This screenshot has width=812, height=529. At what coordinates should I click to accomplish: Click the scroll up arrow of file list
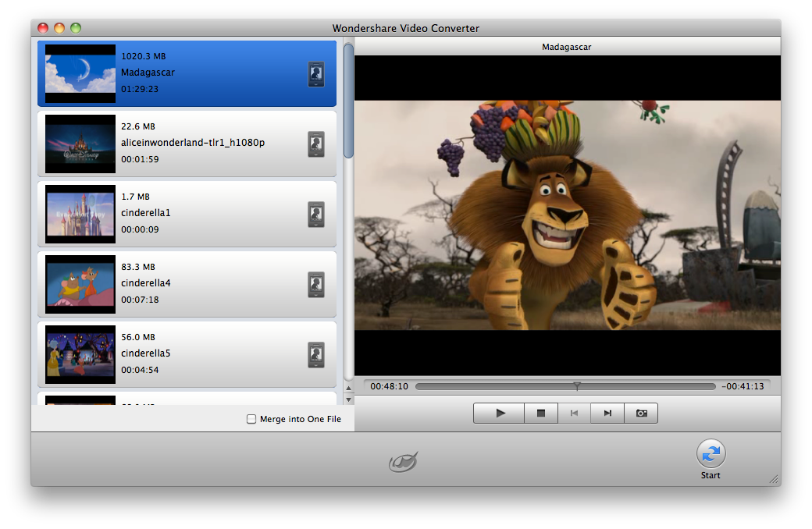tap(348, 388)
